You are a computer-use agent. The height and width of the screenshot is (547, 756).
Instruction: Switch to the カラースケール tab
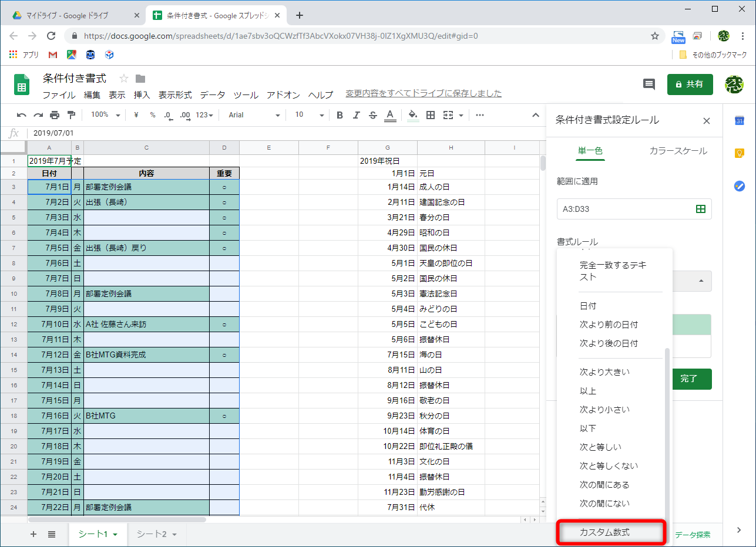677,151
